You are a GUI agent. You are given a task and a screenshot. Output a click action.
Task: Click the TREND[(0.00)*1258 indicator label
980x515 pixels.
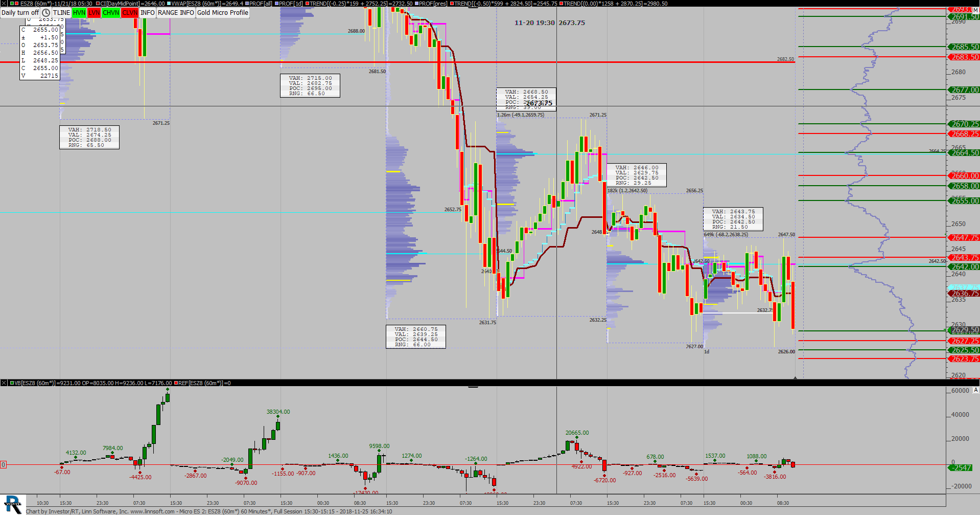pyautogui.click(x=616, y=4)
